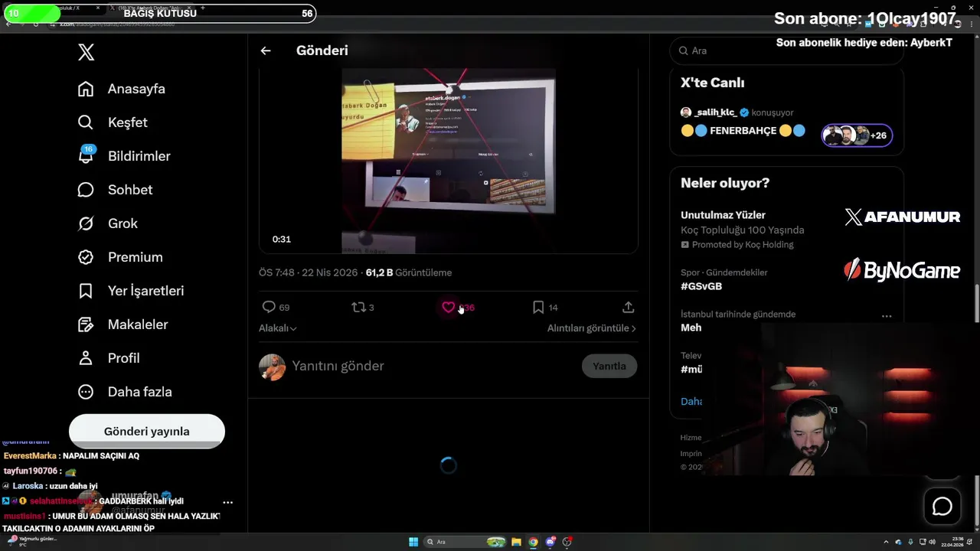This screenshot has width=980, height=551.
Task: Click Yer İşaretleri bookmark icon in sidebar
Action: coord(86,291)
